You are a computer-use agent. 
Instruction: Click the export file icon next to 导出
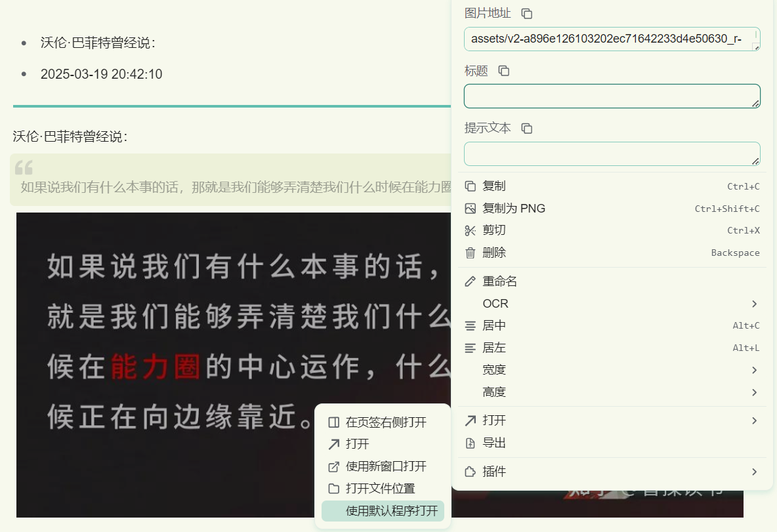click(471, 443)
